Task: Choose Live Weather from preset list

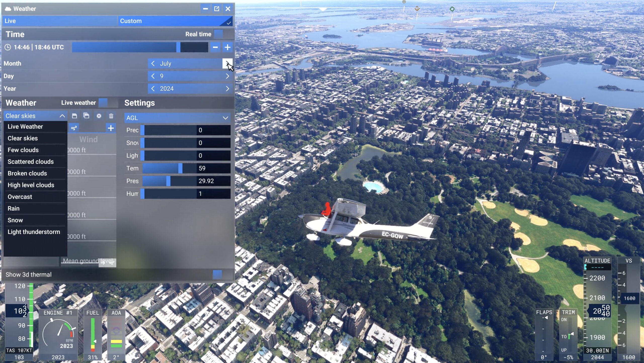Action: [35, 127]
